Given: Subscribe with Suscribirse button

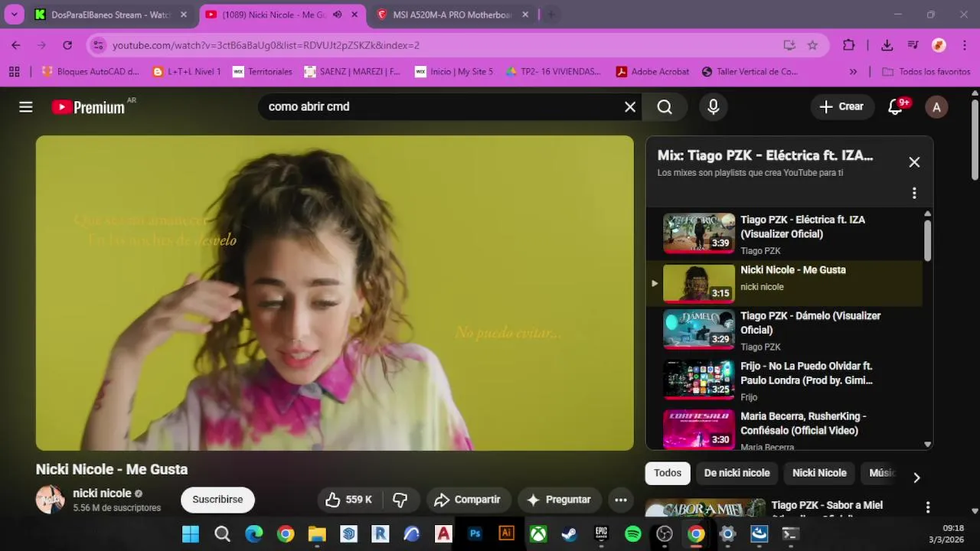Looking at the screenshot, I should [217, 500].
